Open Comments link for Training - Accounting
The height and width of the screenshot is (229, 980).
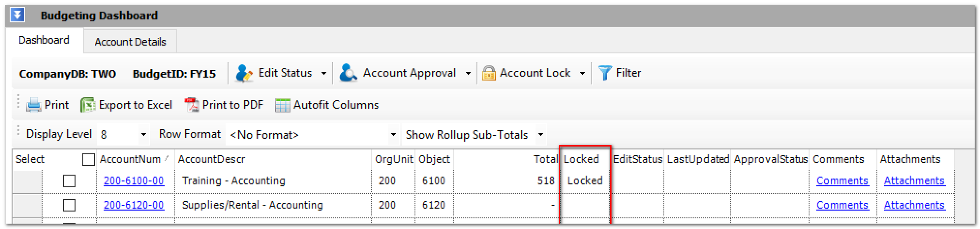point(842,181)
